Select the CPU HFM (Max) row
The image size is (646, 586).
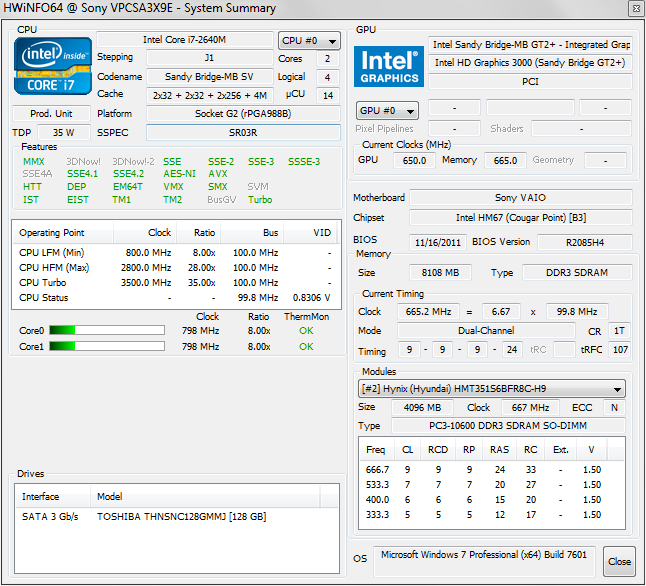pyautogui.click(x=176, y=268)
